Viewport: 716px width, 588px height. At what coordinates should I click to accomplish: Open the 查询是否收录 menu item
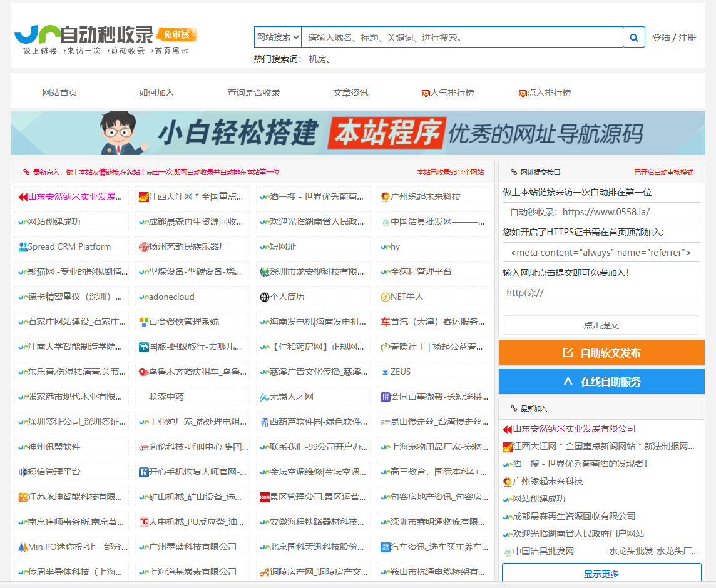(254, 93)
